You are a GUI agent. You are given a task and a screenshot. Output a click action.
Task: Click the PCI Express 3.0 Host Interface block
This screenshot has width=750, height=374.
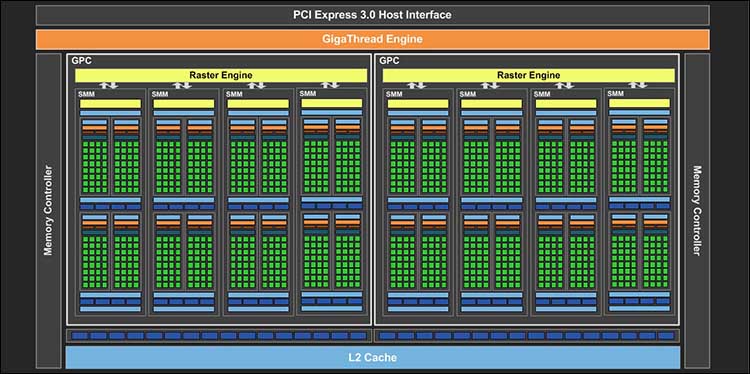pyautogui.click(x=372, y=15)
